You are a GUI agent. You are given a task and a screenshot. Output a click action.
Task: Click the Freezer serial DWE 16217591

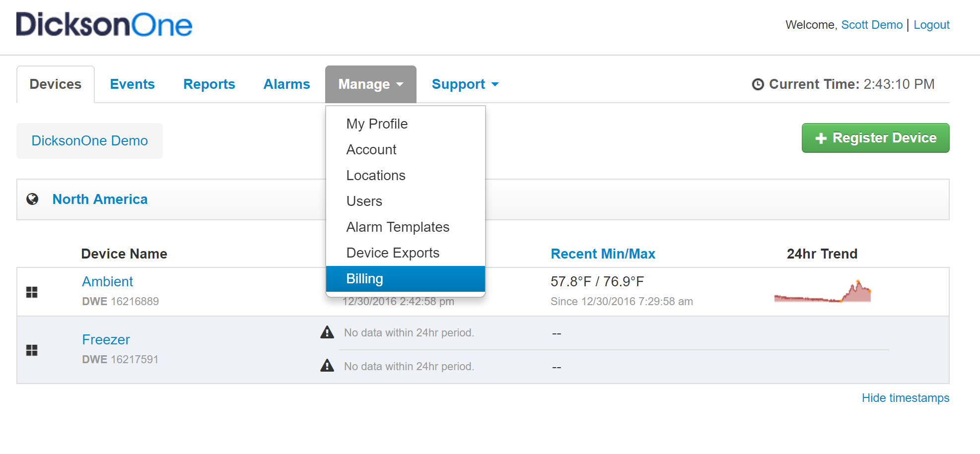click(120, 360)
